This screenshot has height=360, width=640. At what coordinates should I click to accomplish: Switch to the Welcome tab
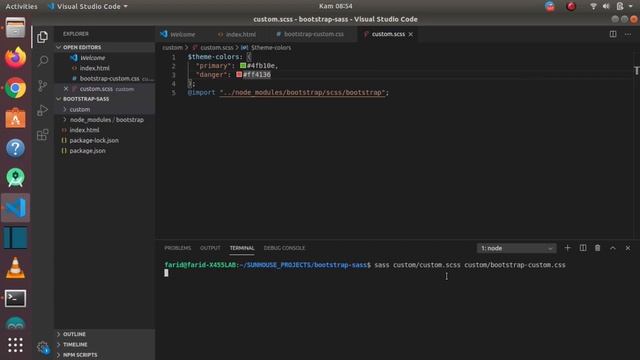[x=182, y=34]
